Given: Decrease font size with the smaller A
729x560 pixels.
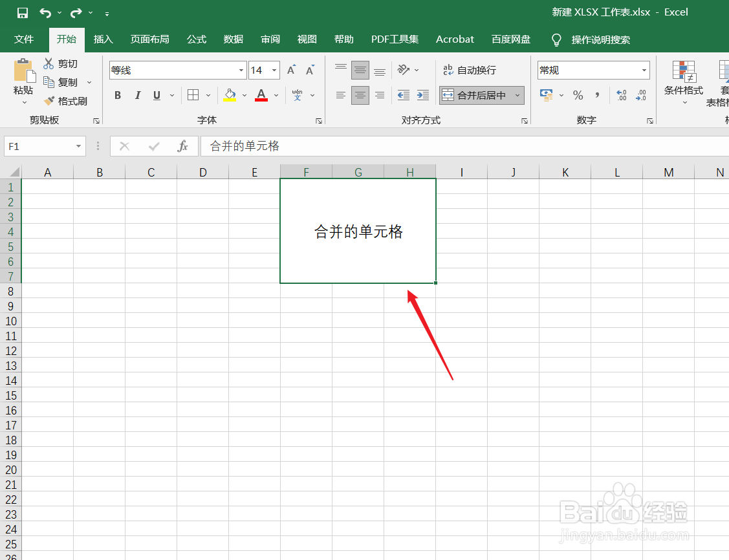Looking at the screenshot, I should (x=310, y=70).
